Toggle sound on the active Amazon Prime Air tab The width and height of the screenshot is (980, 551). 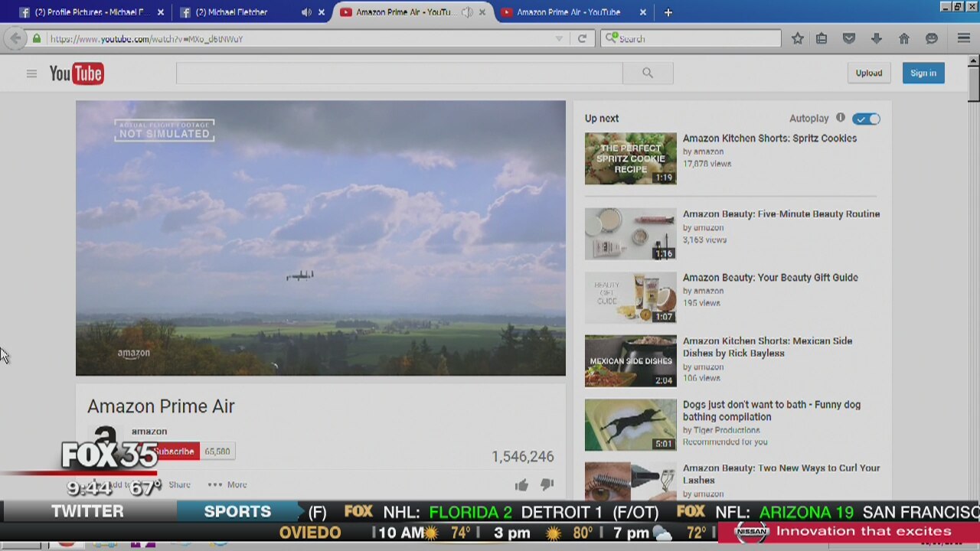pos(466,12)
